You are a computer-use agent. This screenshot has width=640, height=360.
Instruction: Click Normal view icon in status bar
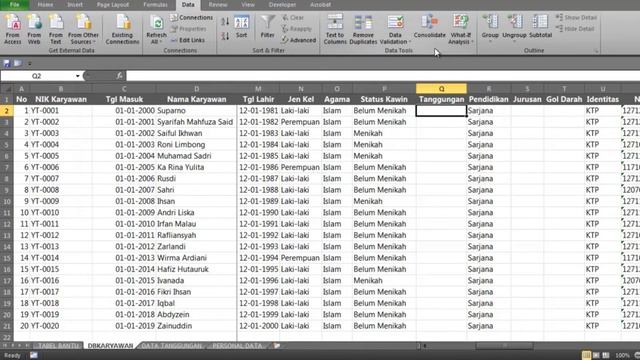coord(586,356)
